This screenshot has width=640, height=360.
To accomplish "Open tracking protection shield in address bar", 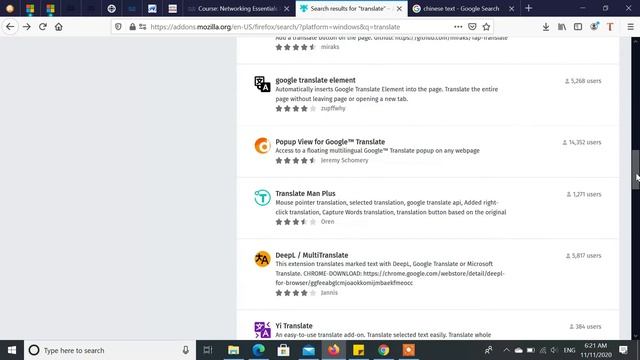I will point(118,27).
